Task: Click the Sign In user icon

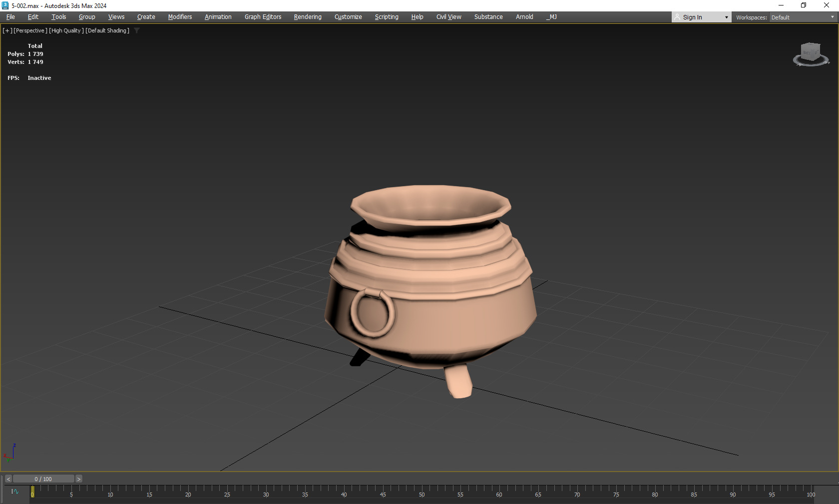Action: pos(677,17)
